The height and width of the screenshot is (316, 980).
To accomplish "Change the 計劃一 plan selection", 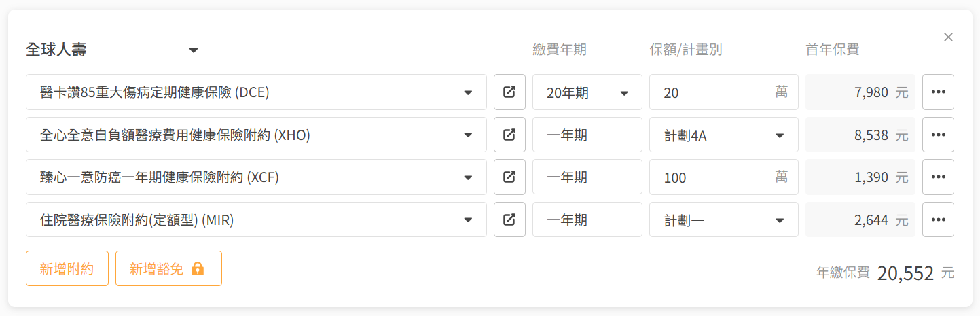I will coord(723,220).
